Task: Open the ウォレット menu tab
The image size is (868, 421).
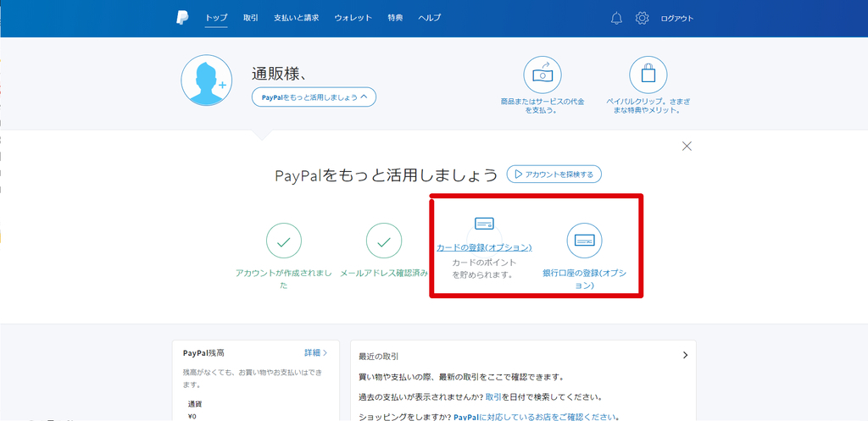Action: tap(353, 19)
